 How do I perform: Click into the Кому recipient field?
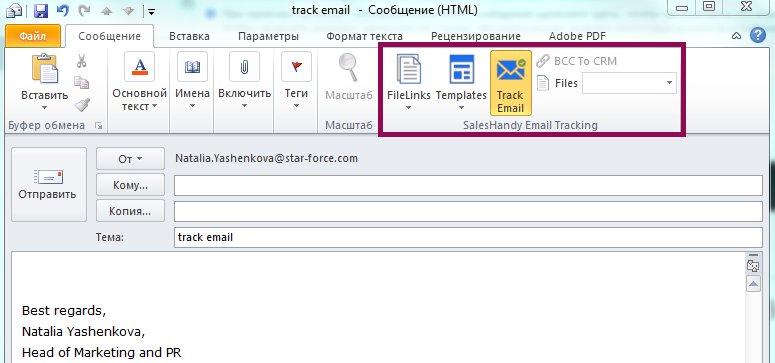pos(468,185)
